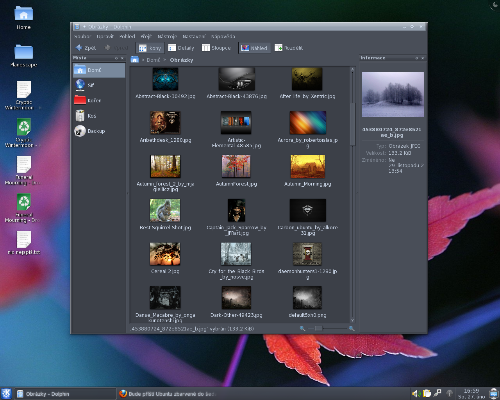Click the Rozdělit split view icon

[289, 48]
